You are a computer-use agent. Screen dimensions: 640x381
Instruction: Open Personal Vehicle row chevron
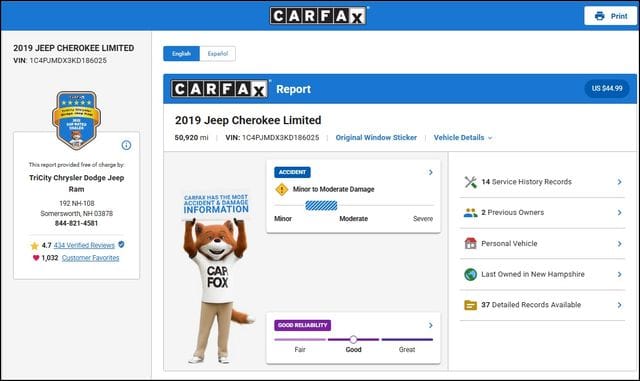point(620,244)
